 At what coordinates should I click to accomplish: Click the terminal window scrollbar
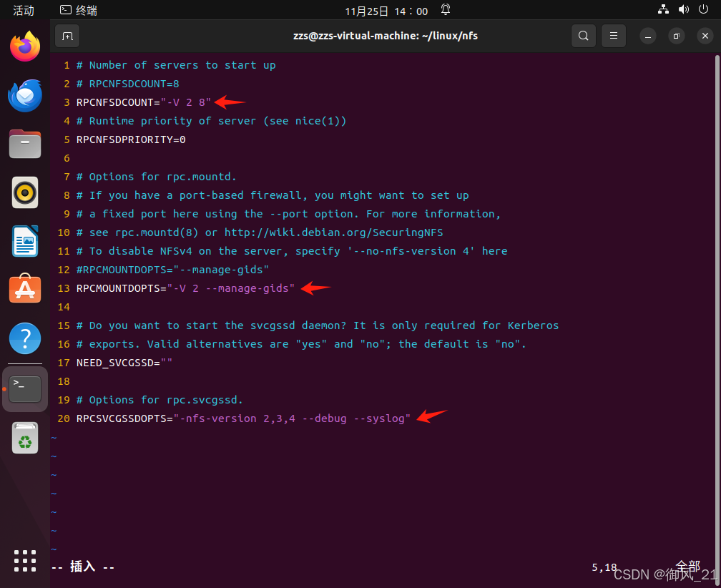point(717,215)
